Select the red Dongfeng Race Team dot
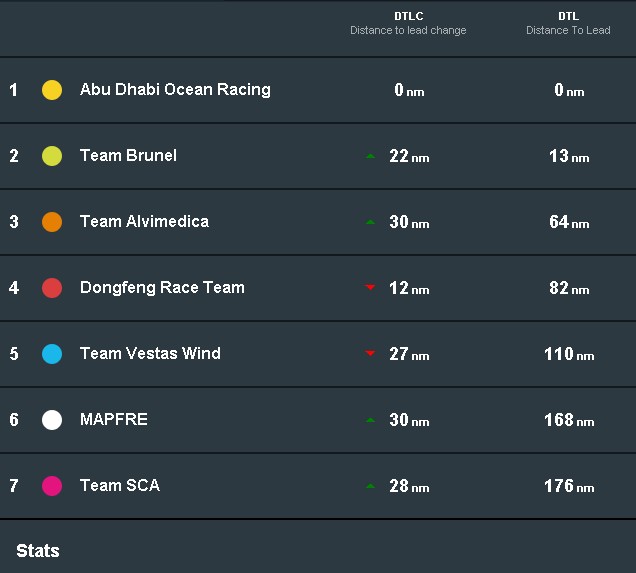 pos(52,288)
